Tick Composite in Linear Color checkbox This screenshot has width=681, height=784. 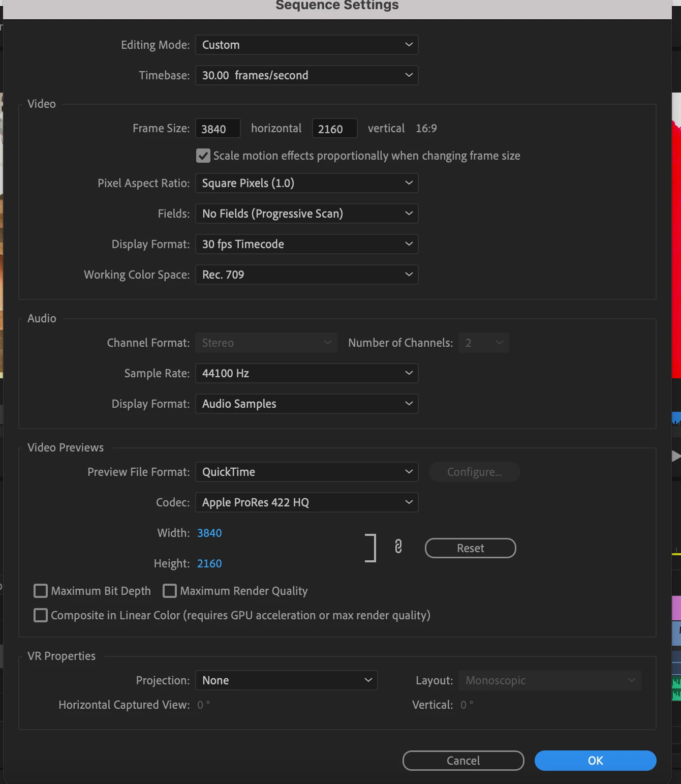click(41, 615)
